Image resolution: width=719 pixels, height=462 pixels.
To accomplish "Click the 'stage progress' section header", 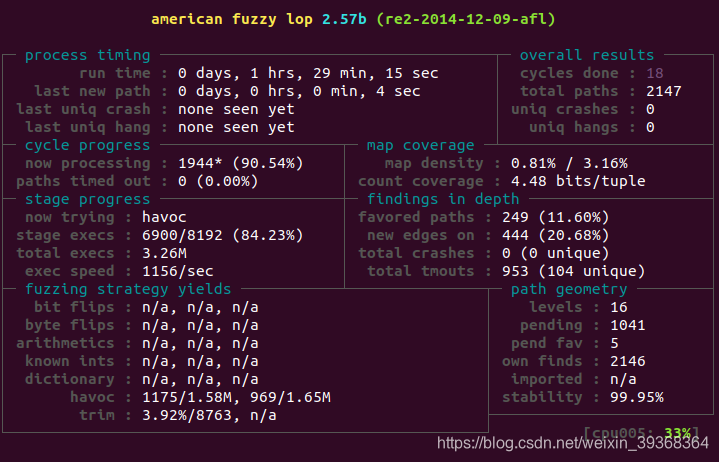I will point(88,199).
